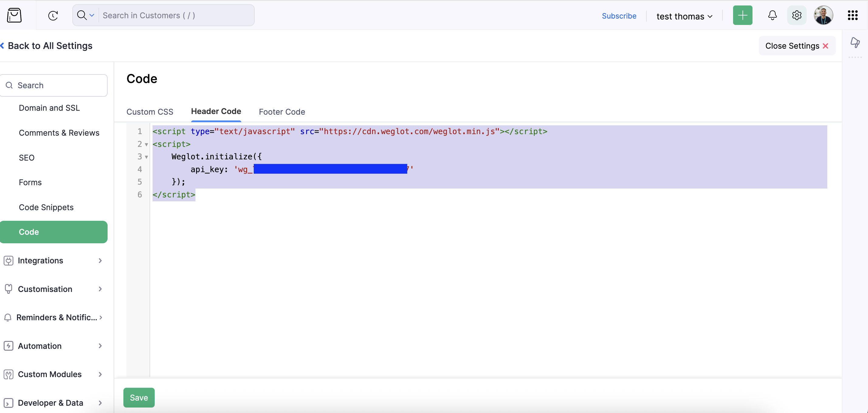The image size is (868, 413).
Task: Open the apps grid launcher
Action: click(852, 15)
